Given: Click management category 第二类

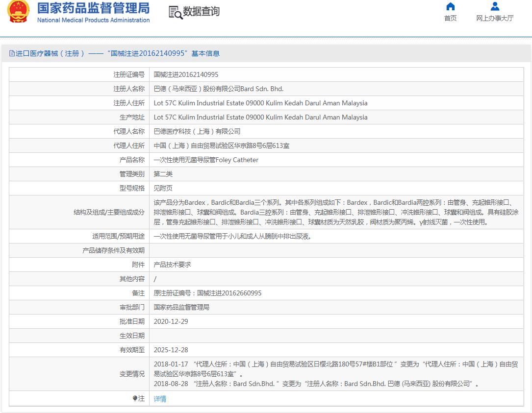Looking at the screenshot, I should pos(163,174).
